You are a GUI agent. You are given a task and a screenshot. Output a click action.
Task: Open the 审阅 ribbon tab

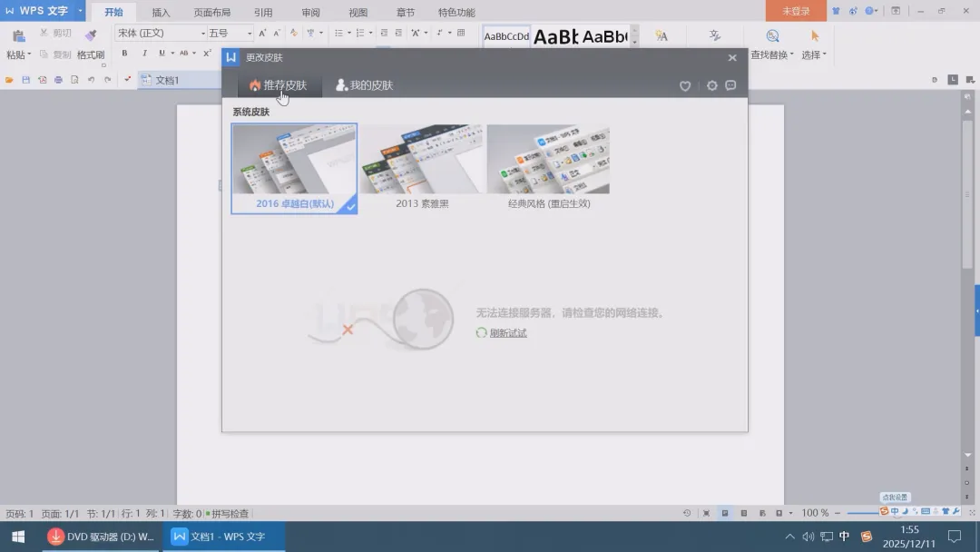(x=310, y=13)
